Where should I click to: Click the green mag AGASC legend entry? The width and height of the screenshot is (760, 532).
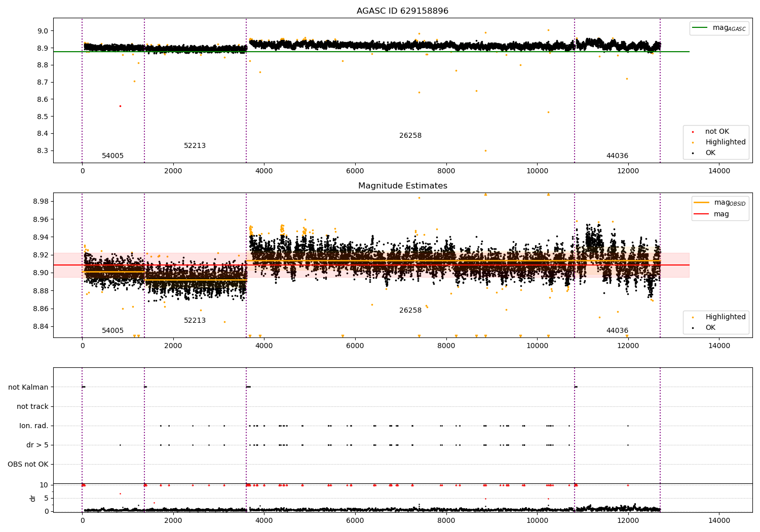[x=719, y=28]
